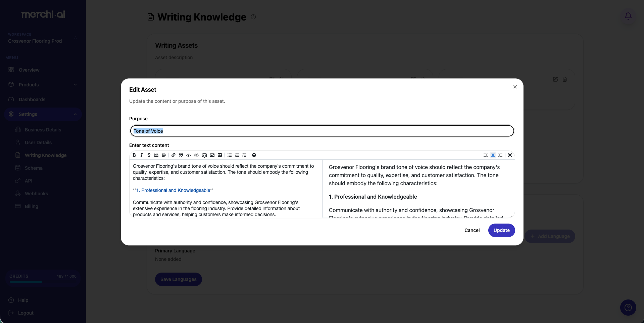
Task: Expand the Products menu section
Action: pyautogui.click(x=43, y=85)
